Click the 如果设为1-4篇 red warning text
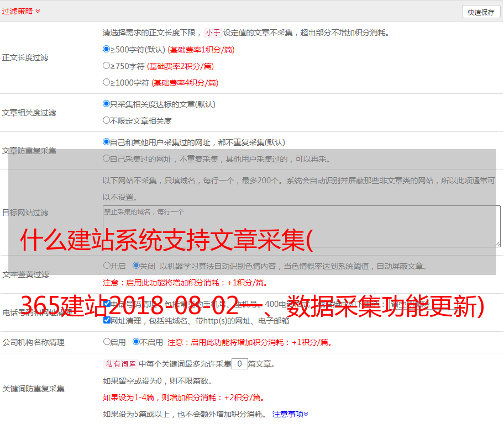 click(184, 397)
